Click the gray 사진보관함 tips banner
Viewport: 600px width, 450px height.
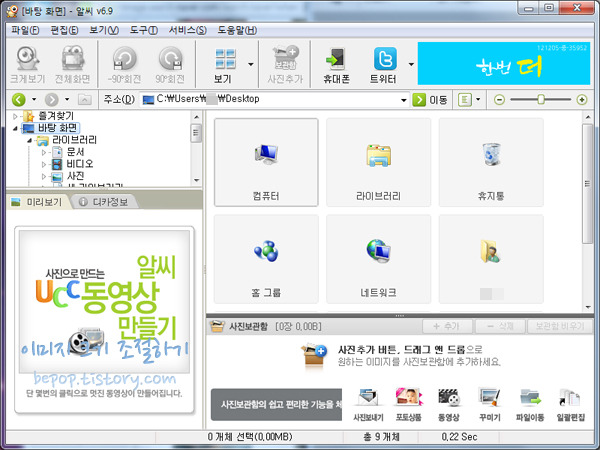[x=276, y=404]
